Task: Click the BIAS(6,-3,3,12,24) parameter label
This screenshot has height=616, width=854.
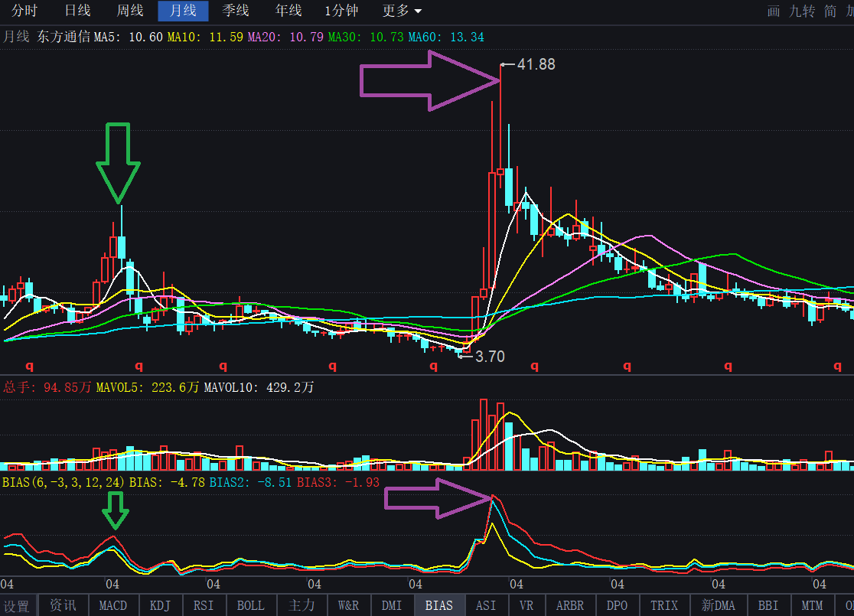Action: pos(64,483)
